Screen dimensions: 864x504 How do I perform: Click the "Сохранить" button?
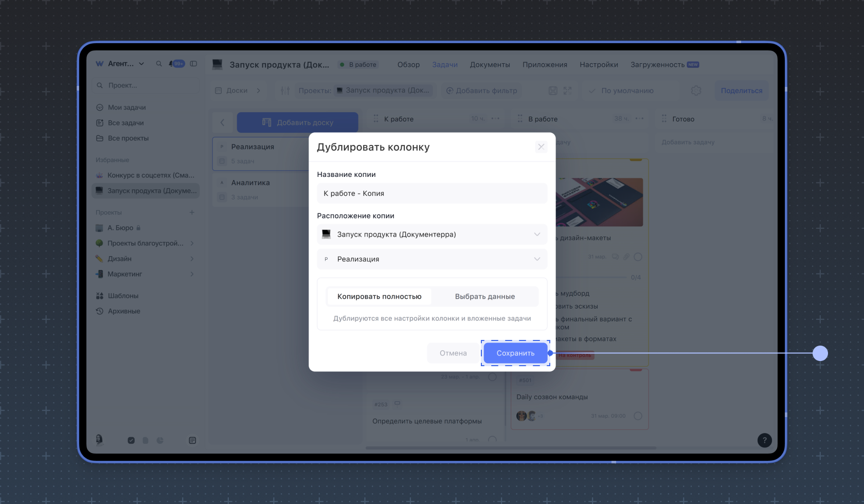pos(515,353)
